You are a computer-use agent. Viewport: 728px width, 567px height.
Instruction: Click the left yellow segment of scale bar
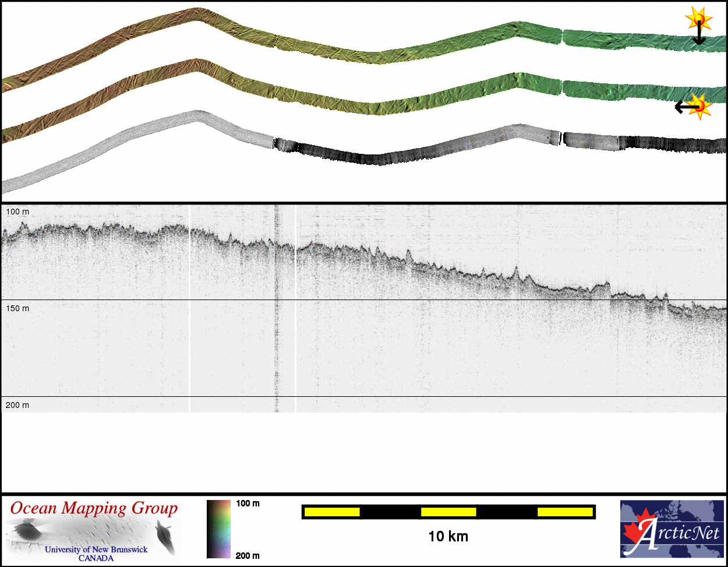[x=332, y=512]
